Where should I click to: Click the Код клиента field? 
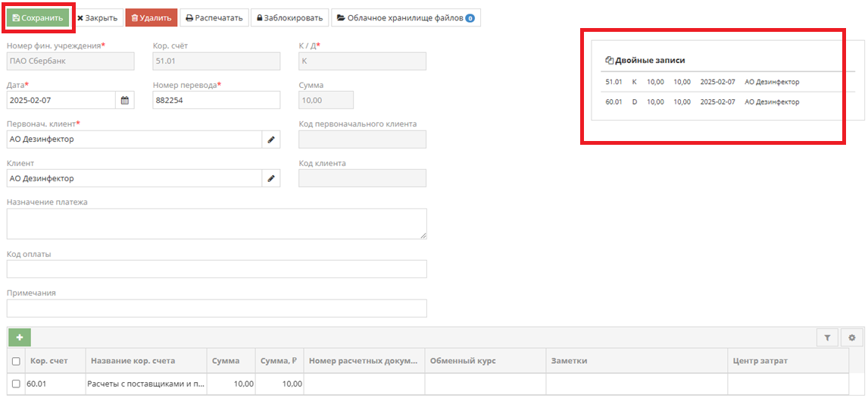pos(362,178)
